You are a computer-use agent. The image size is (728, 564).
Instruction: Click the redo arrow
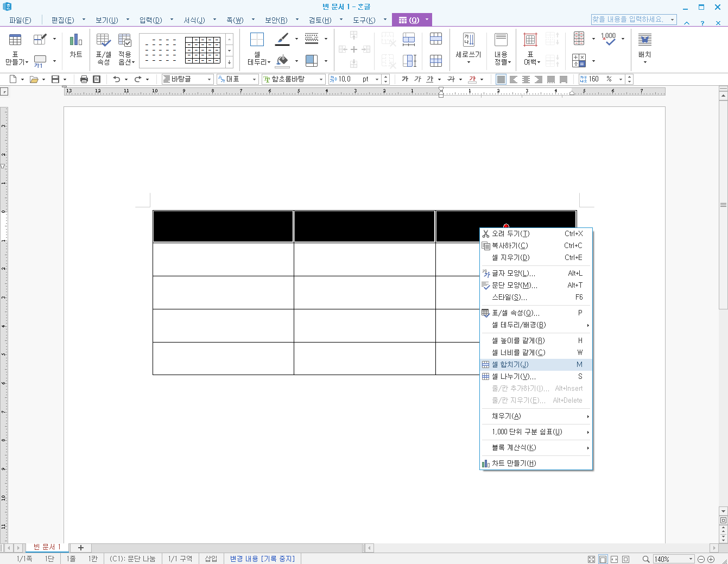pos(138,79)
